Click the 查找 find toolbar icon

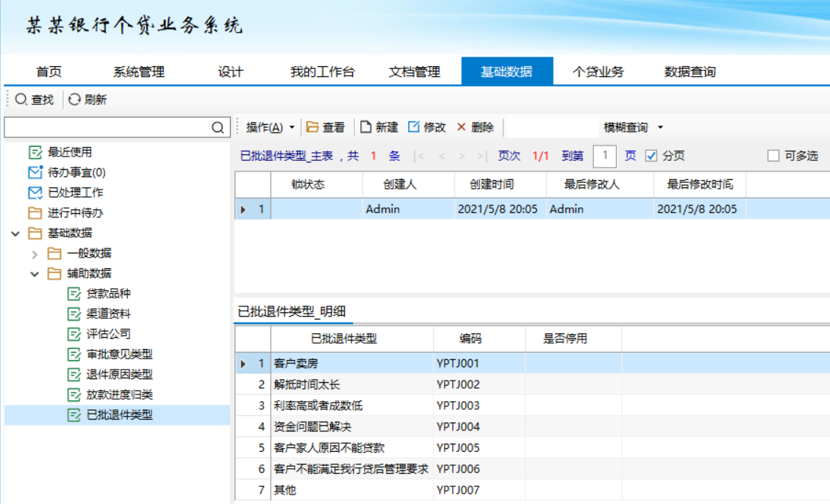tap(21, 100)
